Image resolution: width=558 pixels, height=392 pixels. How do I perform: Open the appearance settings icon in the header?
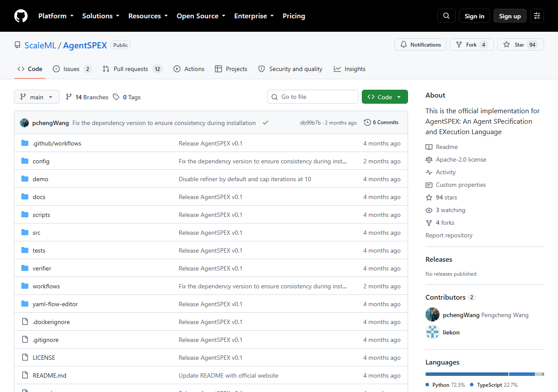[x=537, y=16]
